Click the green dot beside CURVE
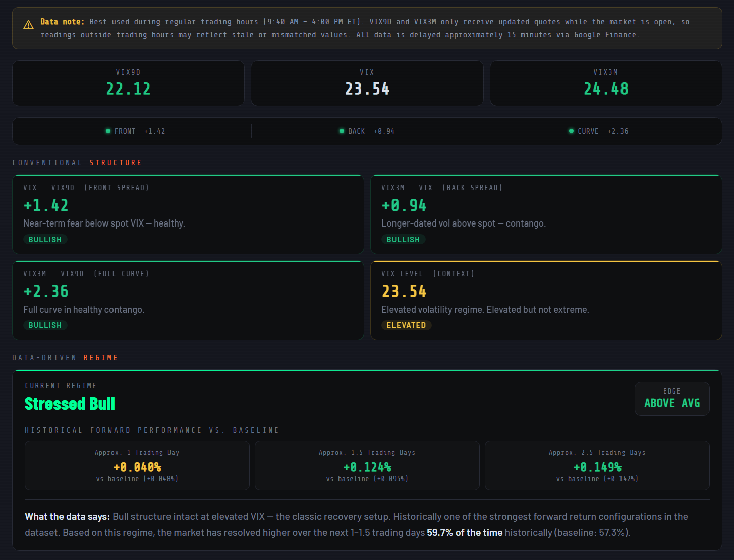 [x=571, y=131]
